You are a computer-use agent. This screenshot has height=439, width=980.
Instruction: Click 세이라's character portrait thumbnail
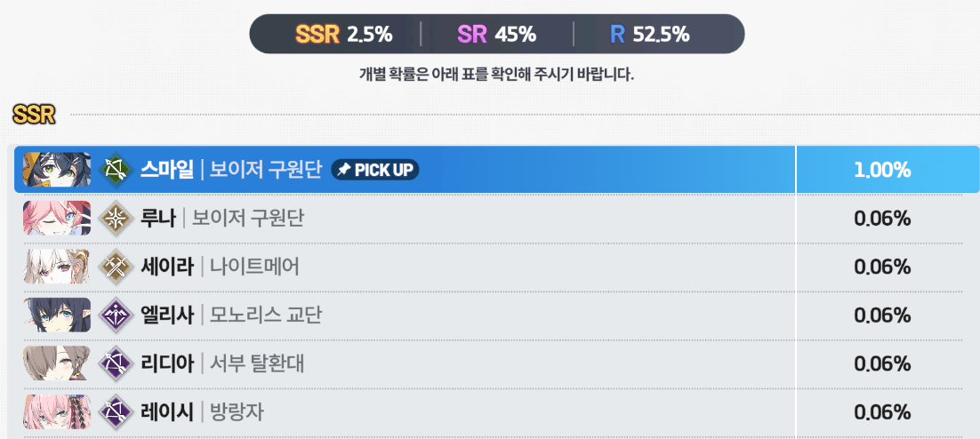tap(57, 266)
